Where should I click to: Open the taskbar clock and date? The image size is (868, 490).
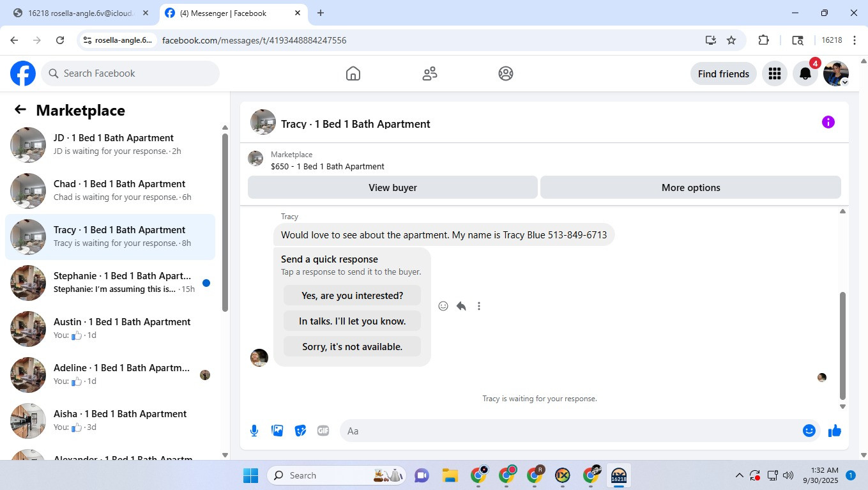[819, 475]
